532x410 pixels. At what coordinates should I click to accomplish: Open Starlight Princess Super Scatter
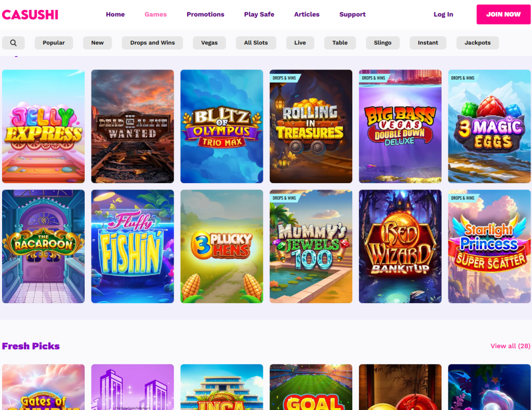click(489, 246)
